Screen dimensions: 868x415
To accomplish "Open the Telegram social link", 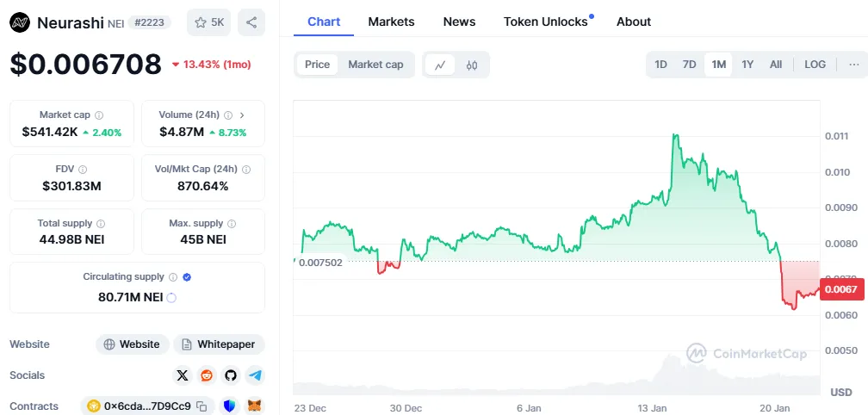I will (254, 375).
